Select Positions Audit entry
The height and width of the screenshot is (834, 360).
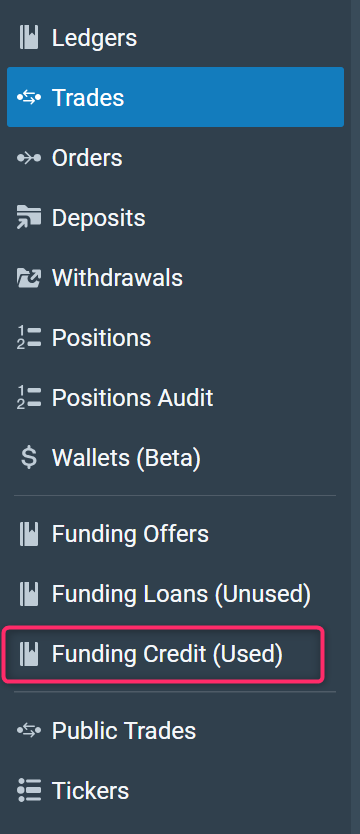point(175,398)
